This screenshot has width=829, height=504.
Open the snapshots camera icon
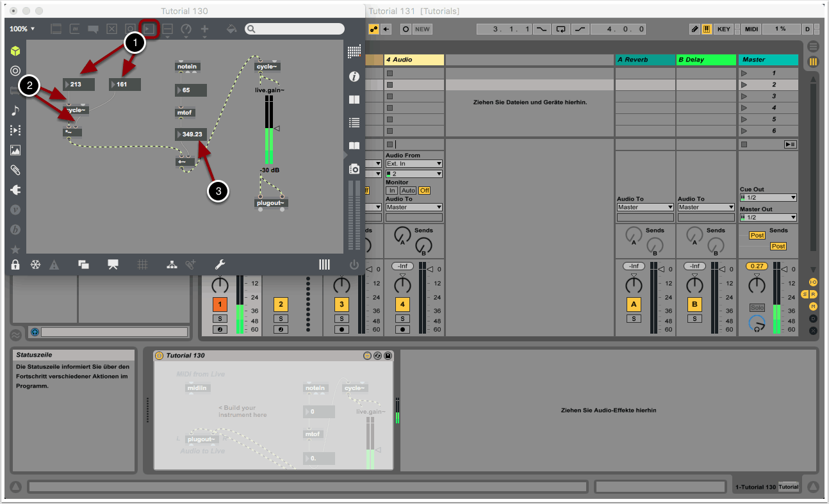click(x=354, y=169)
